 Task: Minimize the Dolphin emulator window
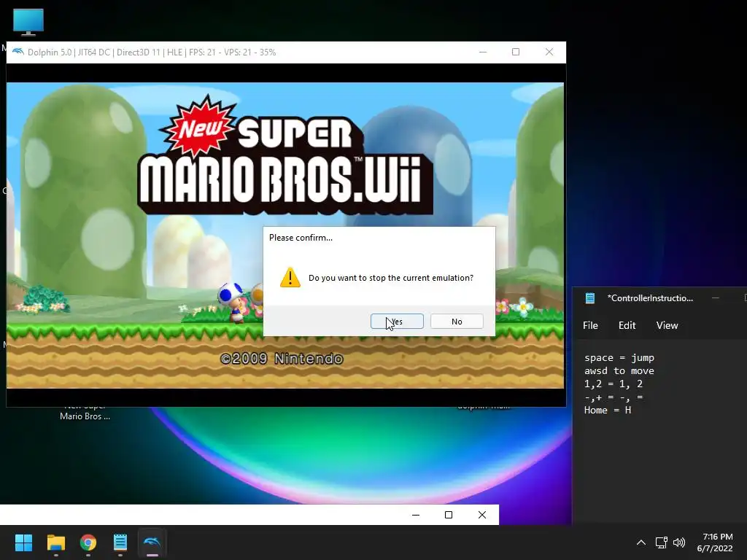click(x=483, y=52)
